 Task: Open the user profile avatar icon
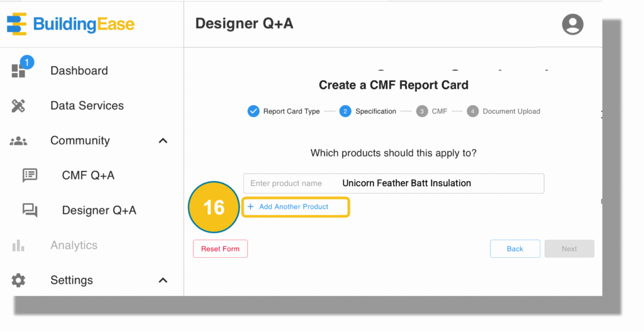[572, 25]
